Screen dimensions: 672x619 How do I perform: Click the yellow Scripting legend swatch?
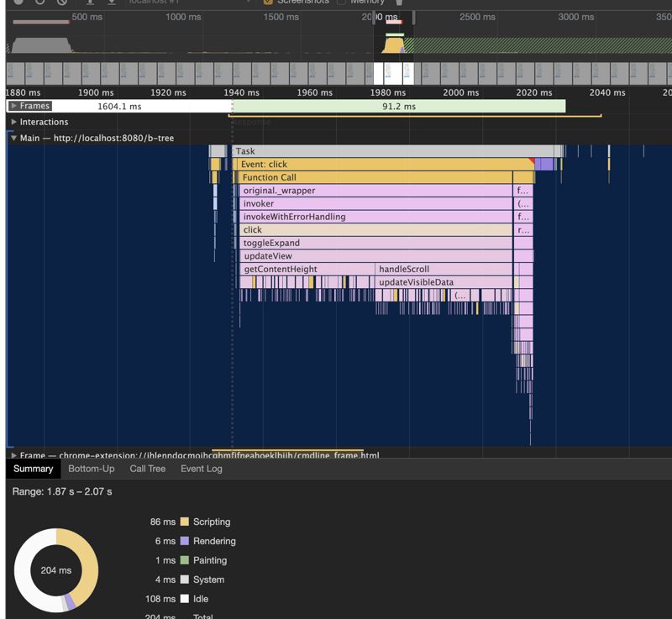click(x=185, y=522)
